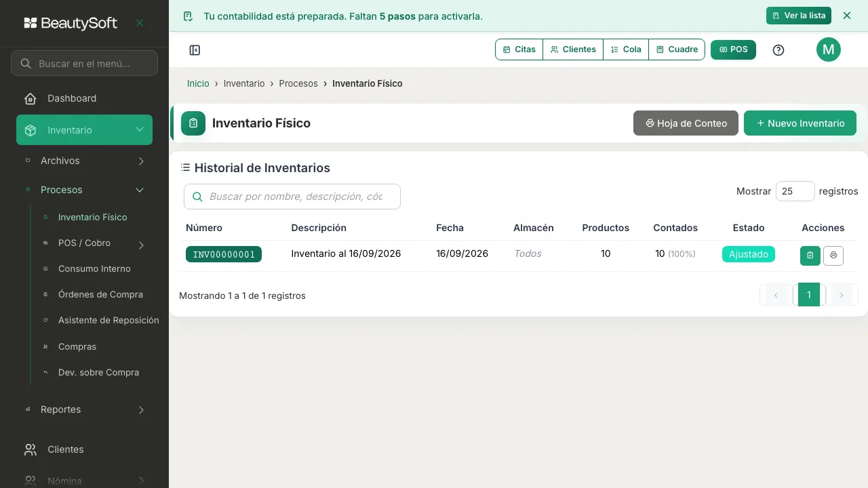The image size is (868, 488).
Task: Collapse the Inventario sidebar section
Action: click(x=84, y=130)
